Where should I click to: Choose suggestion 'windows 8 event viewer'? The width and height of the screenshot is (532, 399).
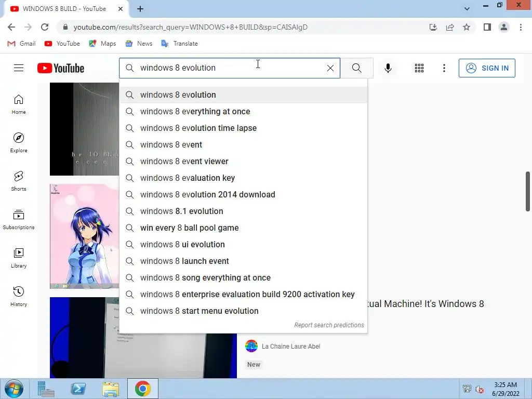[243, 161]
